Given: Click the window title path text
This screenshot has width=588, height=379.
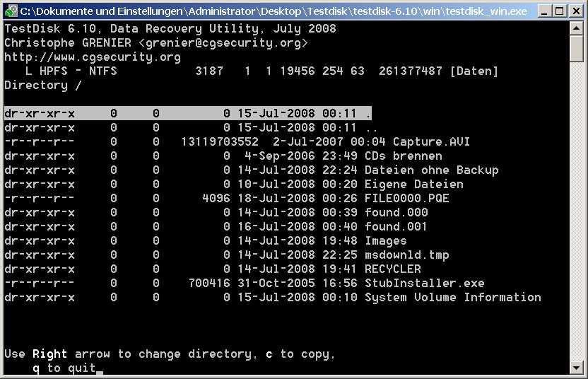Looking at the screenshot, I should coord(274,11).
